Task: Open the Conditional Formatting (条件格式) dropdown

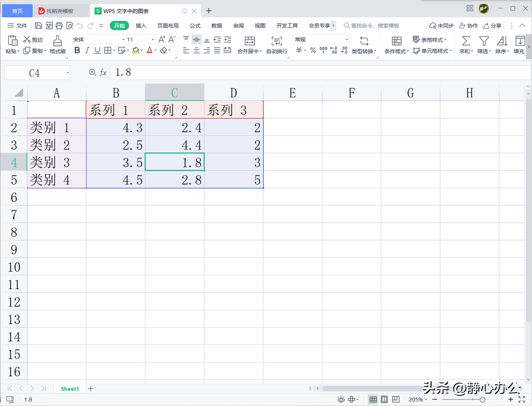Action: coord(396,45)
